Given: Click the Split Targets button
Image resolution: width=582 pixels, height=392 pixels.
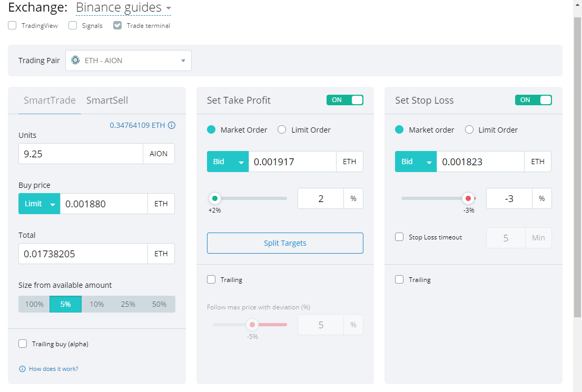Looking at the screenshot, I should click(285, 243).
